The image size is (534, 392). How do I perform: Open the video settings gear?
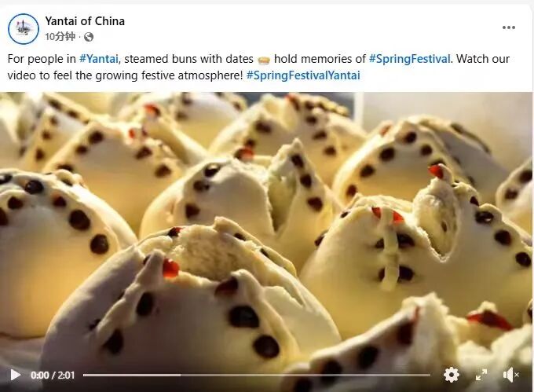[452, 375]
